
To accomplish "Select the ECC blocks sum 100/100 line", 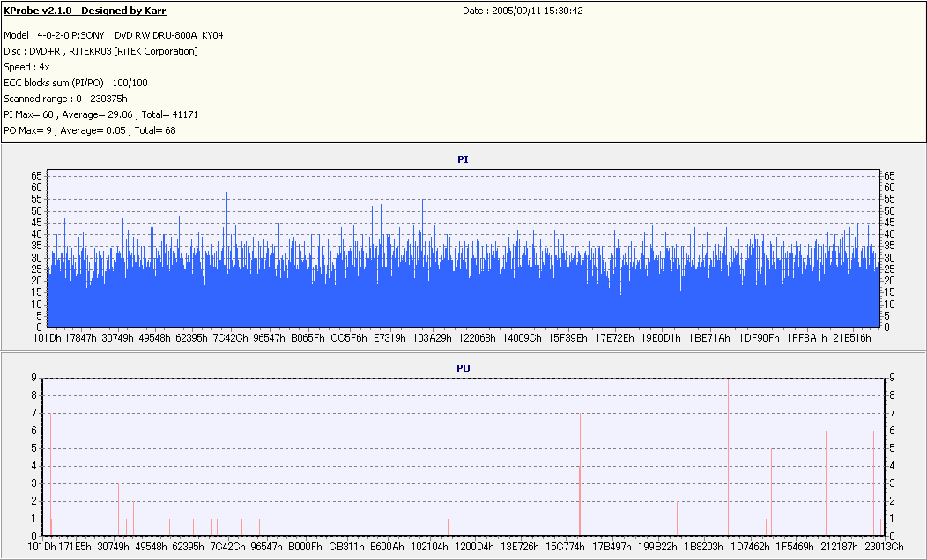I will [76, 84].
